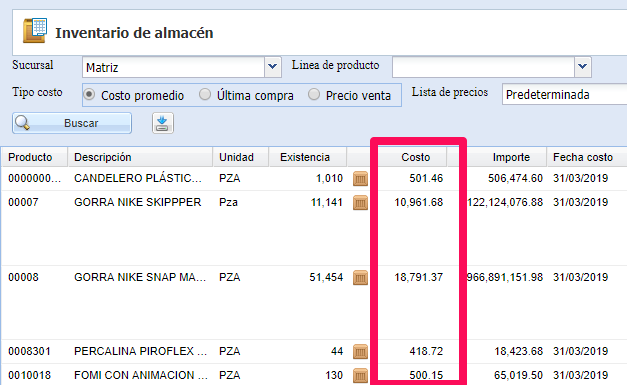
Task: Click the crate icon in GORRA NIKE SKIPPPER row
Action: pos(360,202)
